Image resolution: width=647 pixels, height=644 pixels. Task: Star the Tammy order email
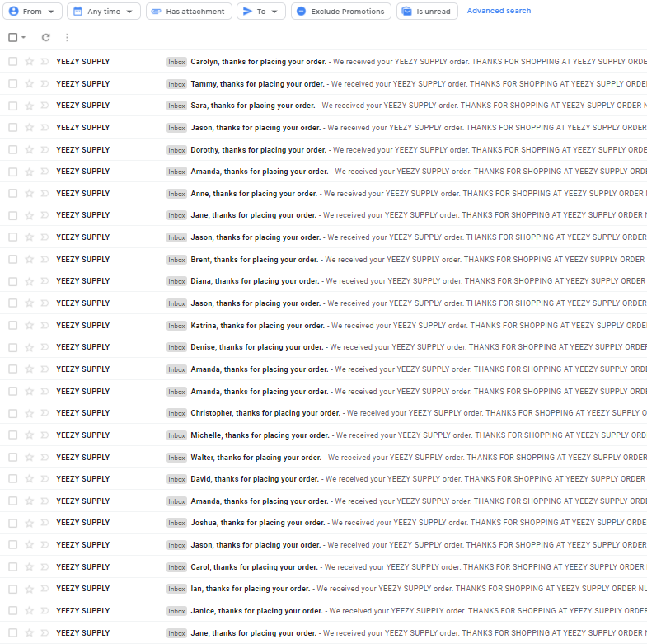[30, 84]
